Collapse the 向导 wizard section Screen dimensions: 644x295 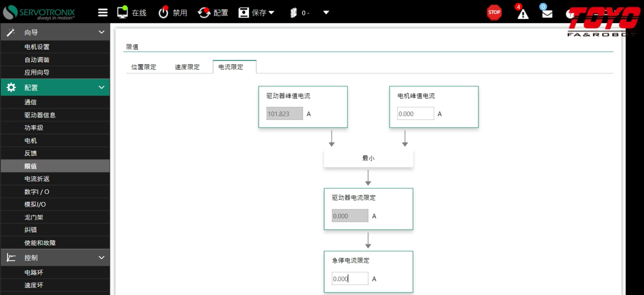101,32
